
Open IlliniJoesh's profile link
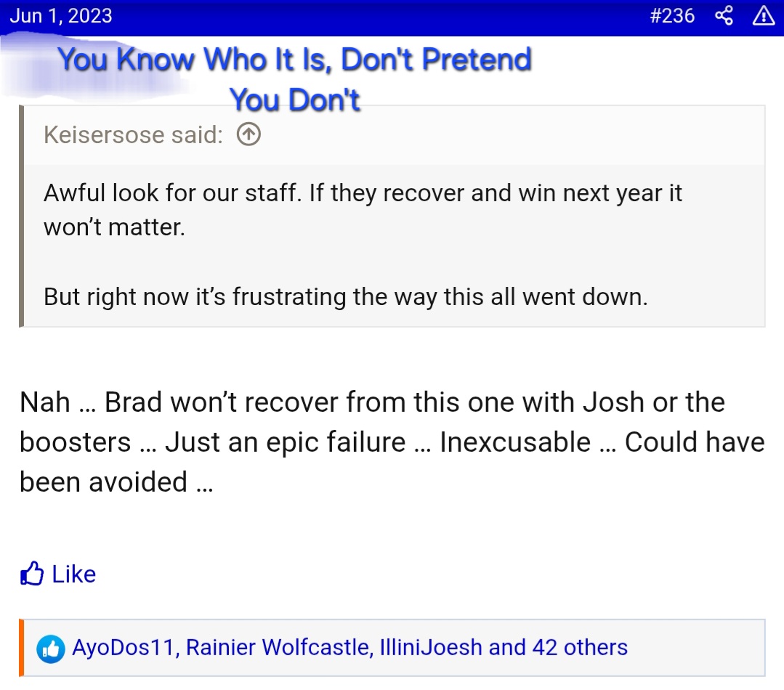tap(431, 648)
